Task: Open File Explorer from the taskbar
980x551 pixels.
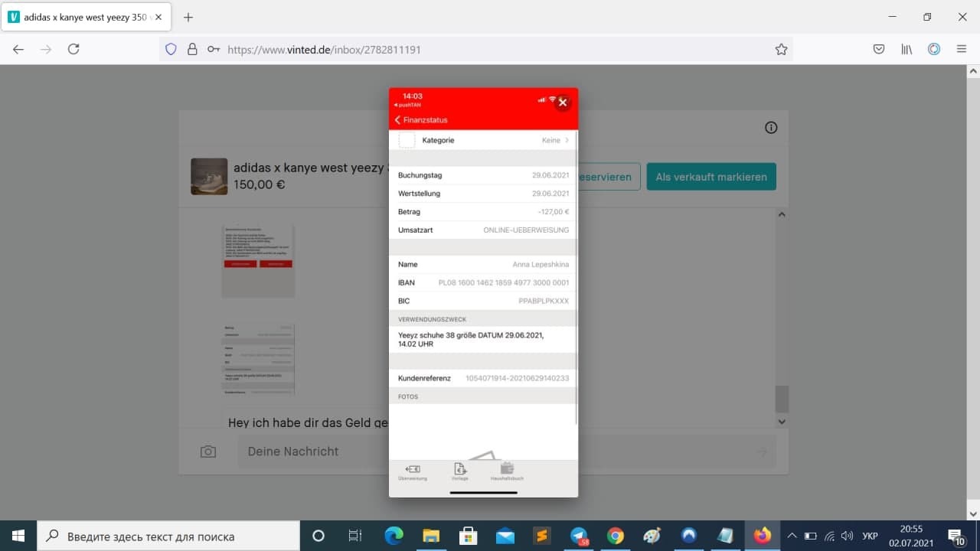Action: 430,536
